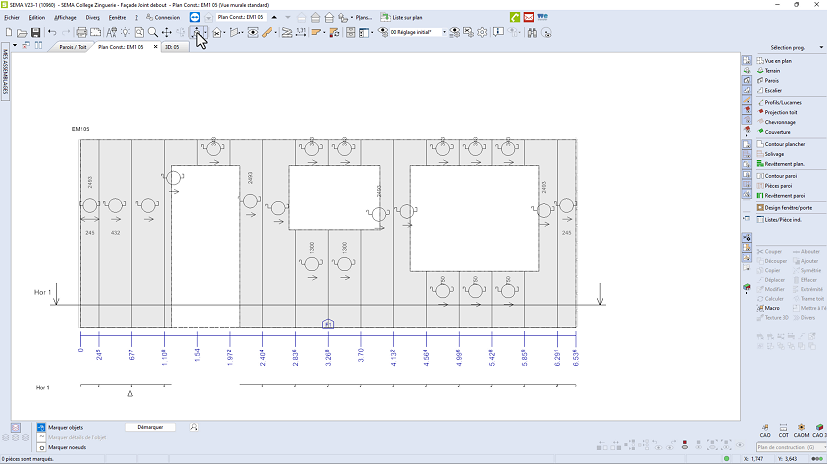This screenshot has width=827, height=464.
Task: Select the COT mode icon
Action: click(x=784, y=429)
